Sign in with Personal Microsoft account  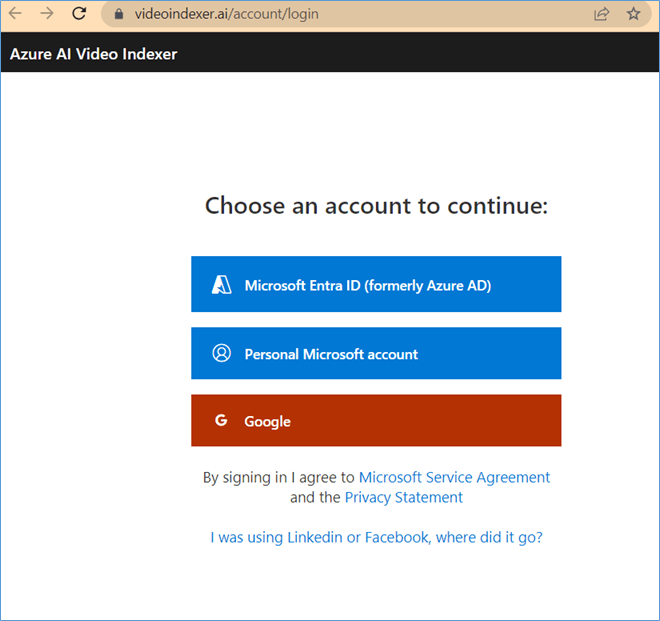(376, 353)
